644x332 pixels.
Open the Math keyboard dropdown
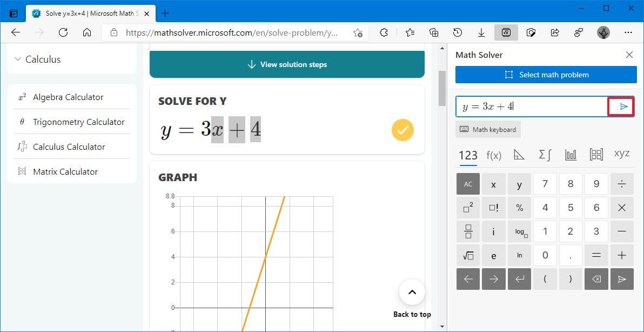(487, 129)
